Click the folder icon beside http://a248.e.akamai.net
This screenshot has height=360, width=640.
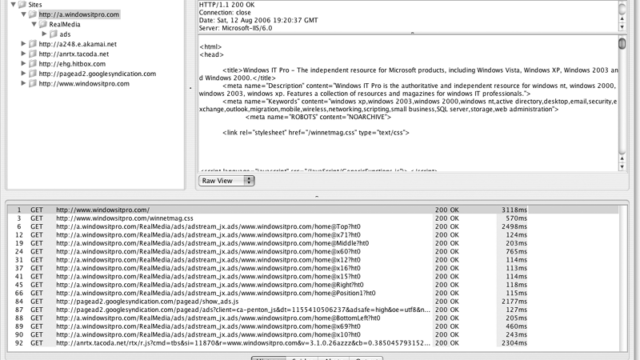[x=33, y=44]
